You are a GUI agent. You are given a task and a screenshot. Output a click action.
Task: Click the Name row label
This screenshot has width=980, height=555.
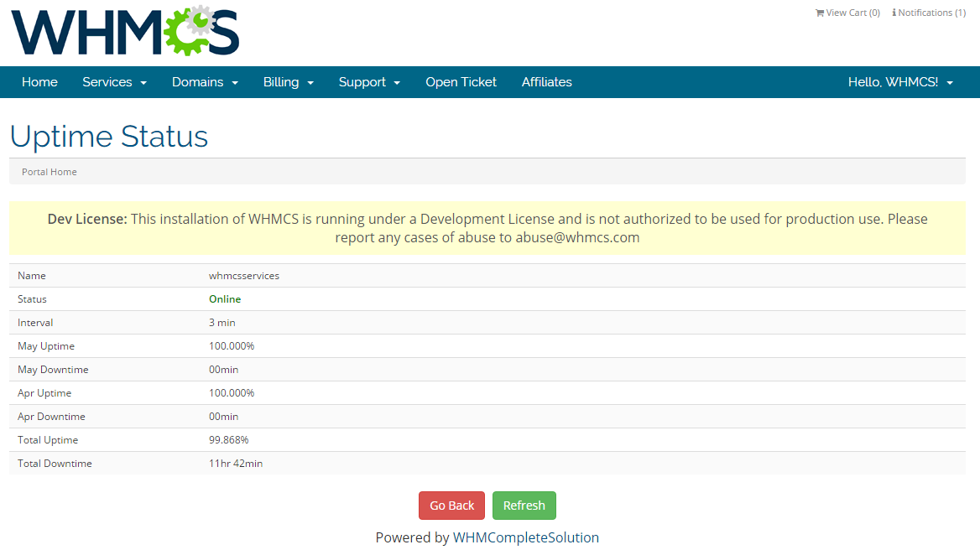pos(31,276)
